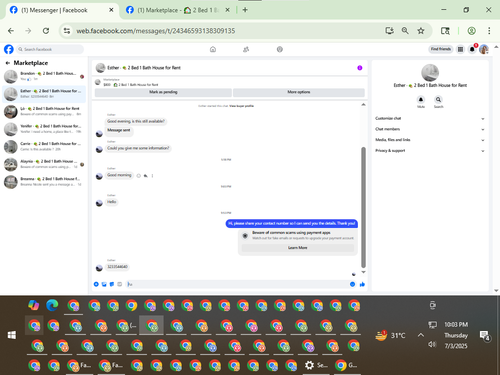
Task: Open the Alaynia conversation
Action: pos(44,164)
